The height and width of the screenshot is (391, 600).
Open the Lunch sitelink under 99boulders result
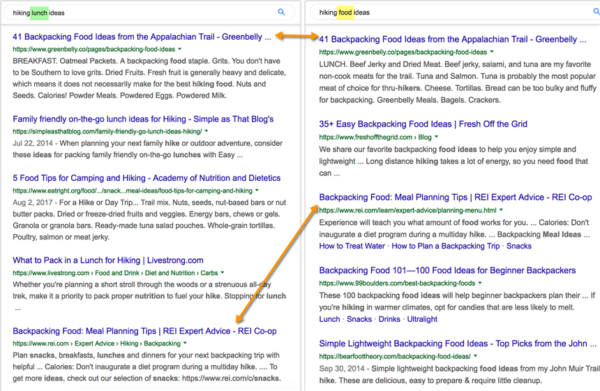pos(329,319)
